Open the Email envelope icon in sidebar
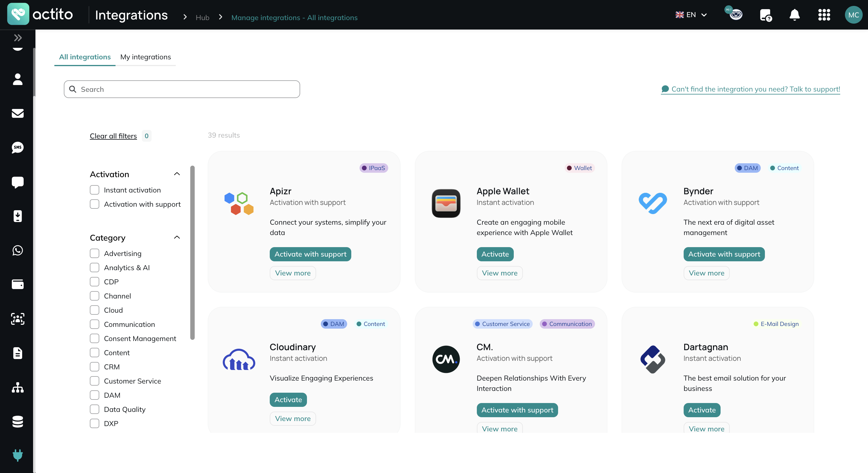Viewport: 868px width, 473px height. click(x=17, y=113)
